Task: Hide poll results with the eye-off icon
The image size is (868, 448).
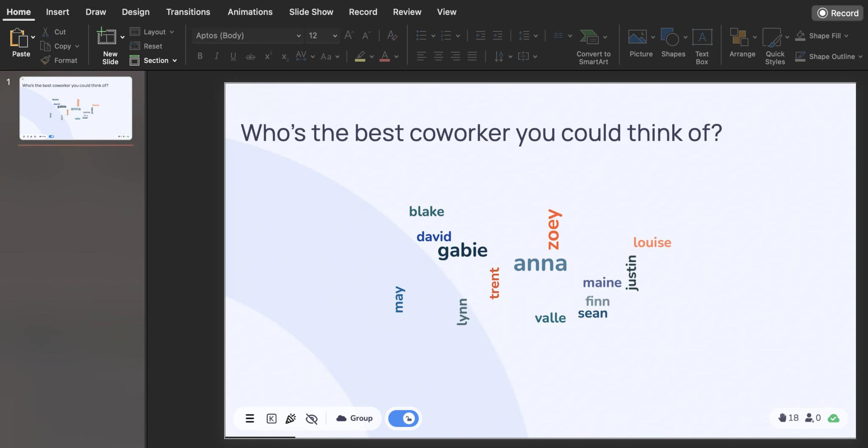Action: (x=311, y=418)
